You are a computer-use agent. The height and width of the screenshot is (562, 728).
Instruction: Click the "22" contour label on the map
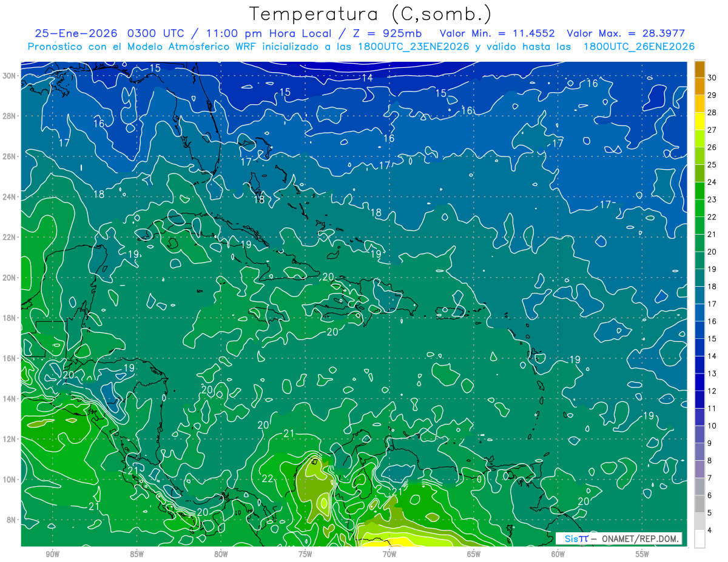tap(268, 478)
